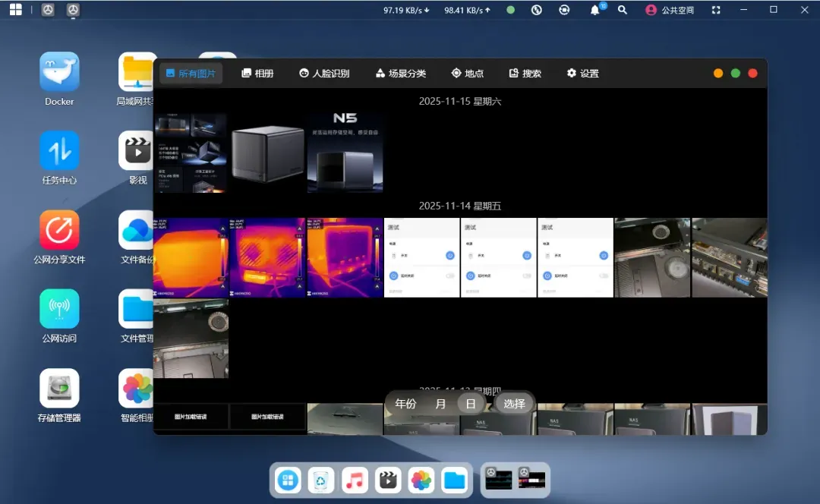Select 日 (day) timeline view

point(471,404)
